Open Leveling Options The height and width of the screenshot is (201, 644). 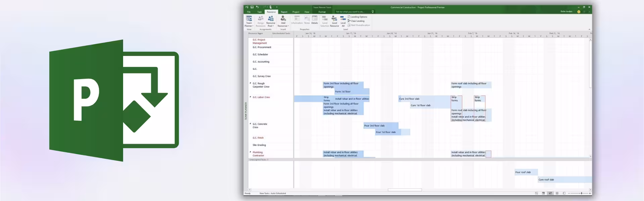tap(358, 17)
